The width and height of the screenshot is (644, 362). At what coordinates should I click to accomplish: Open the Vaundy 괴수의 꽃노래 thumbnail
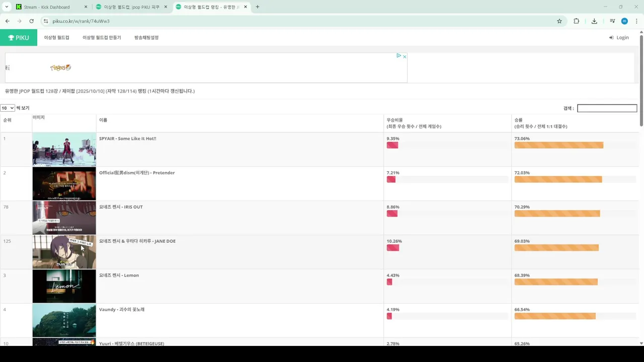click(x=64, y=320)
